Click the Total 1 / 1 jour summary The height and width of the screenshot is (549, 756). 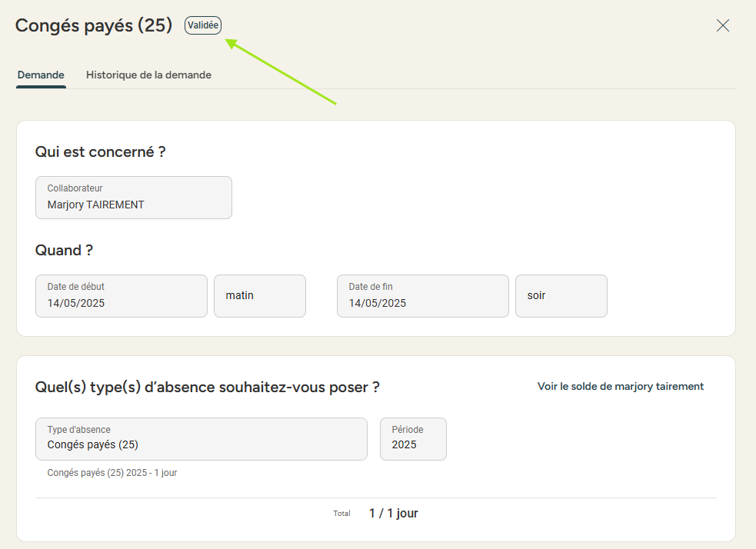pyautogui.click(x=375, y=514)
